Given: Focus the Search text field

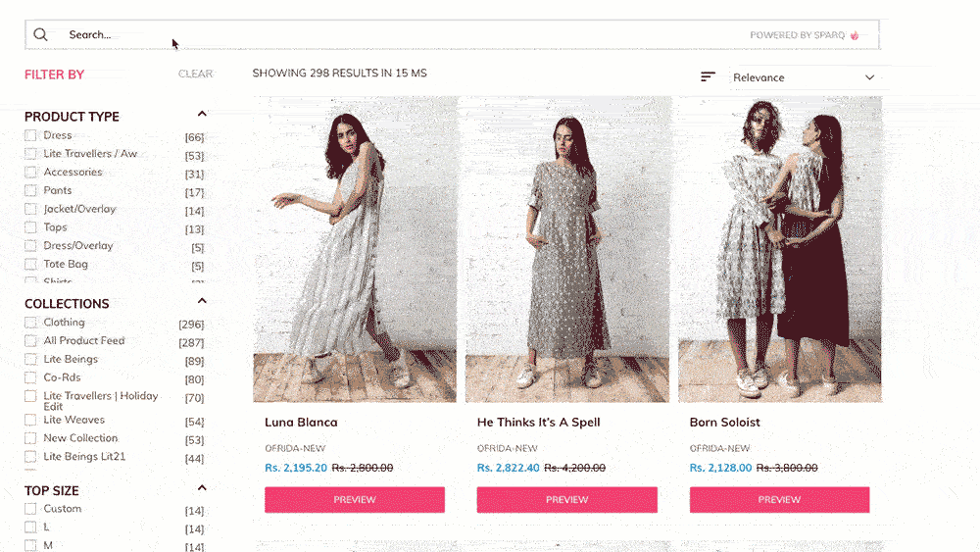Looking at the screenshot, I should coord(392,35).
